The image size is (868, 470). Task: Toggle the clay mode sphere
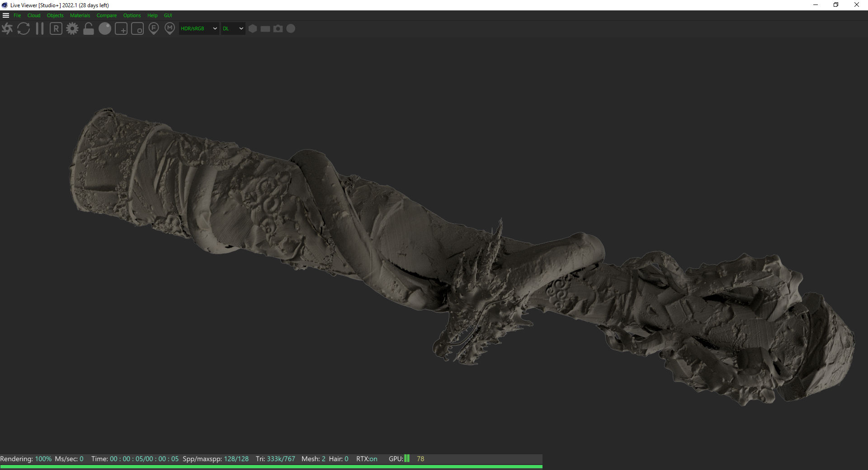[x=105, y=29]
